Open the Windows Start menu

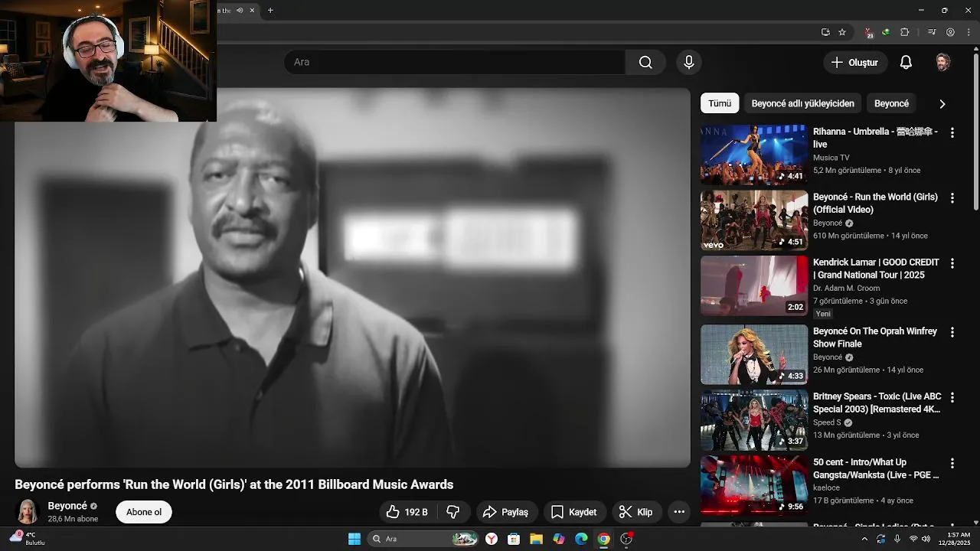354,539
